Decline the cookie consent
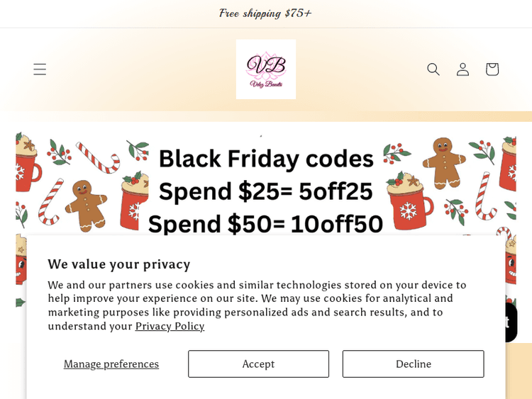This screenshot has height=399, width=532. click(413, 364)
